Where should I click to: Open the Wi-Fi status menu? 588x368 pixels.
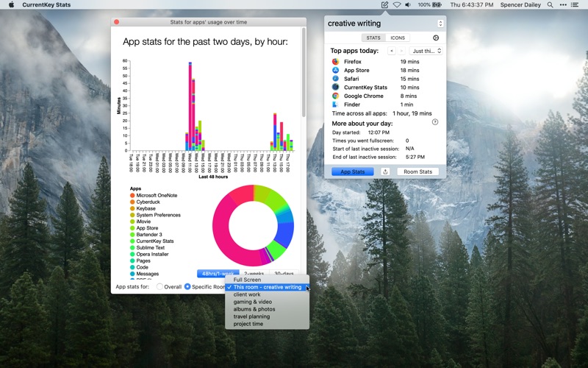396,5
